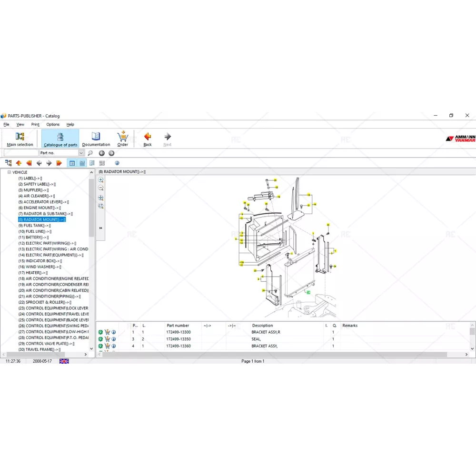Screen dimensions: 476x476
Task: Click the blue information icon in toolbar
Action: (117, 163)
